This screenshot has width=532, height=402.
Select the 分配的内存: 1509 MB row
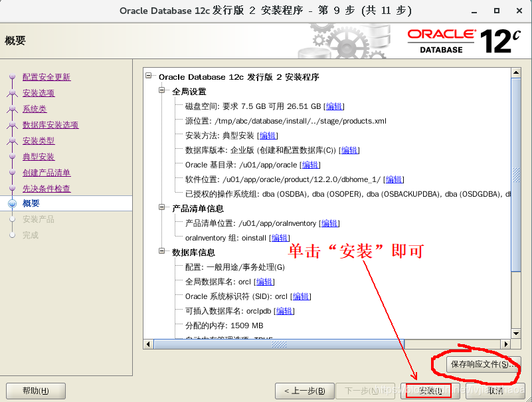(224, 326)
